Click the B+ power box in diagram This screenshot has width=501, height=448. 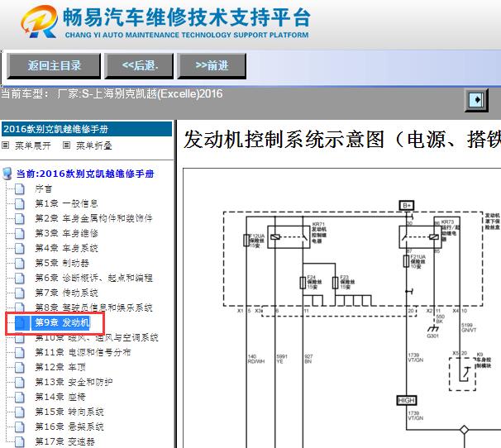pos(407,205)
